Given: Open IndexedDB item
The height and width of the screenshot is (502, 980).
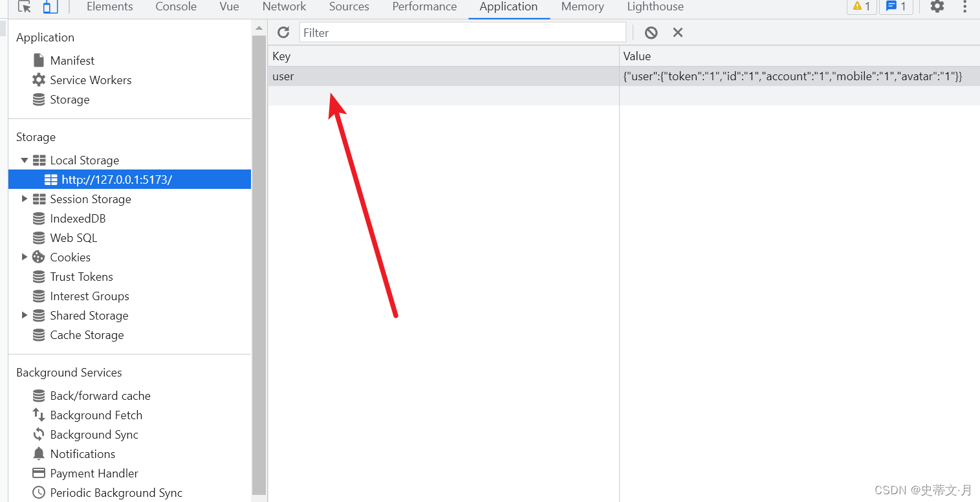Looking at the screenshot, I should click(78, 218).
